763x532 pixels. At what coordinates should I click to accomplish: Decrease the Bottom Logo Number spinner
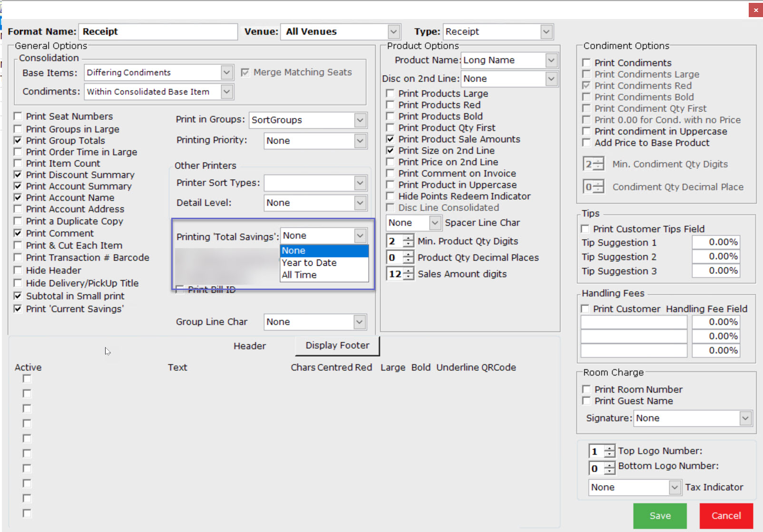click(x=609, y=472)
